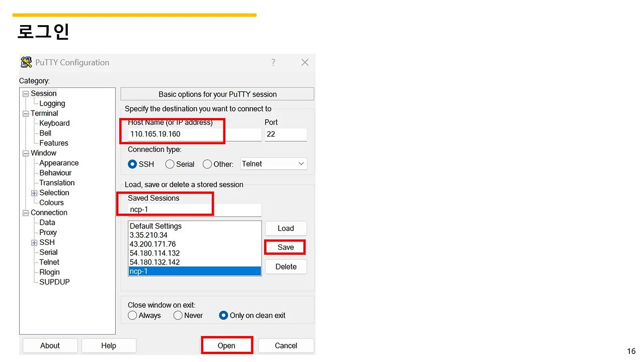Viewport: 644px width, 362px height.
Task: Open the Data settings category
Action: [x=47, y=223]
